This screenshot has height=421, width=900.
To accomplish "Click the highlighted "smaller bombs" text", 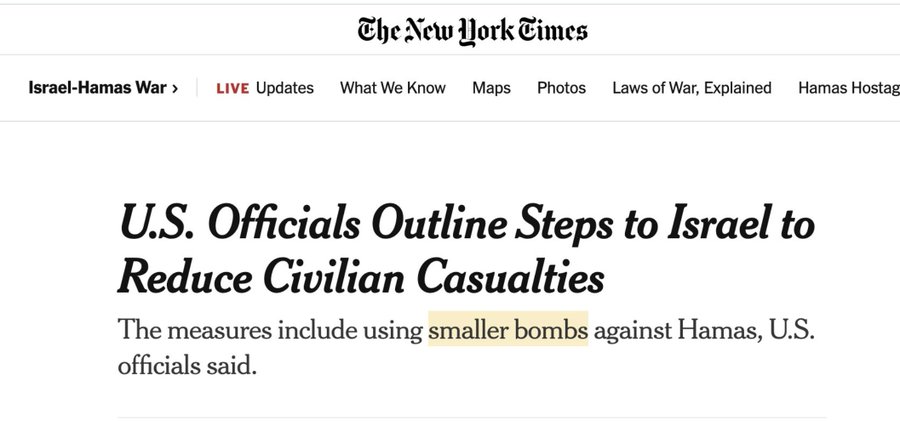I will (x=508, y=329).
